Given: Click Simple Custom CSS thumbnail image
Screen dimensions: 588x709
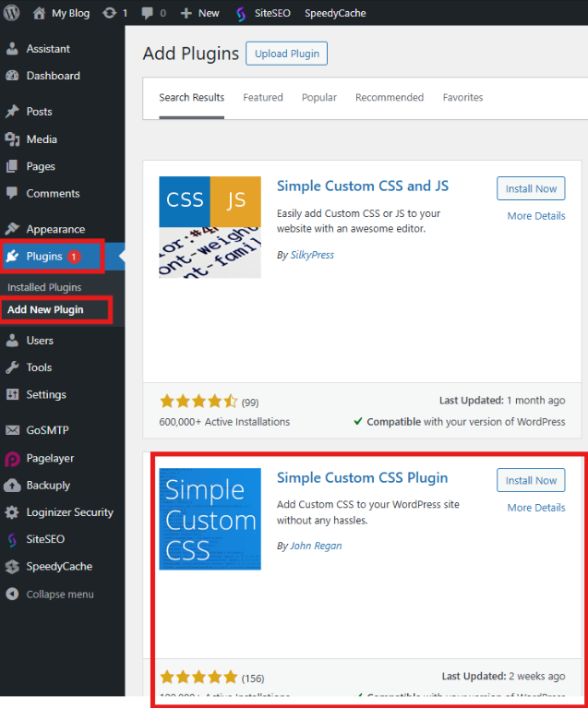Looking at the screenshot, I should (x=210, y=519).
